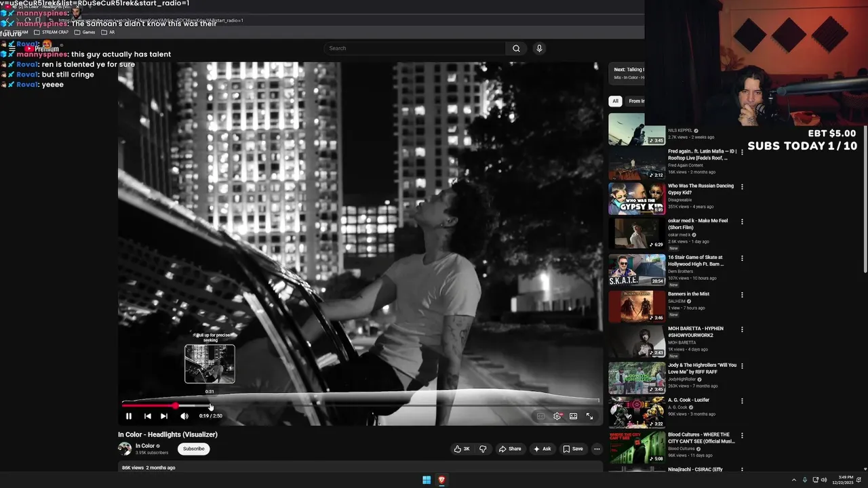The image size is (868, 488).
Task: Toggle closed captions on the player
Action: [540, 416]
